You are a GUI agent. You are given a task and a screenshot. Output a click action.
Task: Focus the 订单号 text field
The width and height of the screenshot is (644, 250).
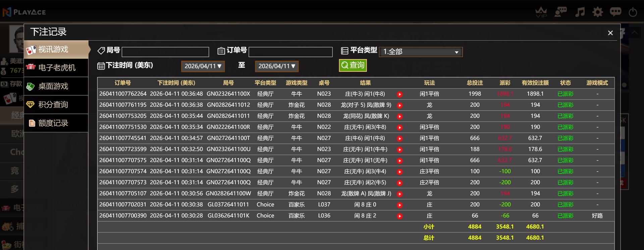(290, 52)
